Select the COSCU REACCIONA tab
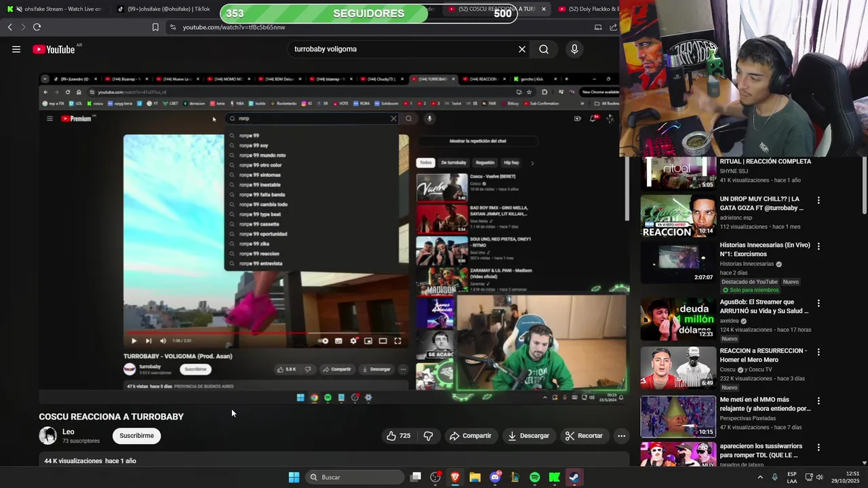 click(x=498, y=9)
